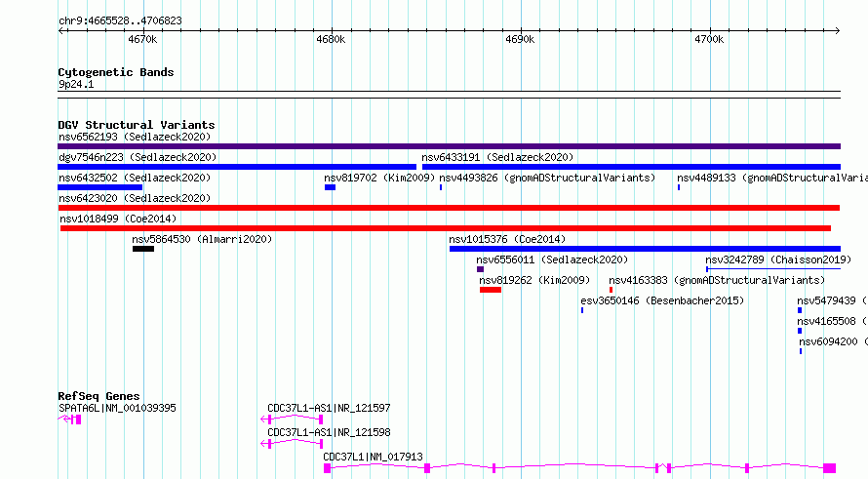
Task: Click the chr9:4665528..4706823 coordinates label
Action: click(x=120, y=20)
